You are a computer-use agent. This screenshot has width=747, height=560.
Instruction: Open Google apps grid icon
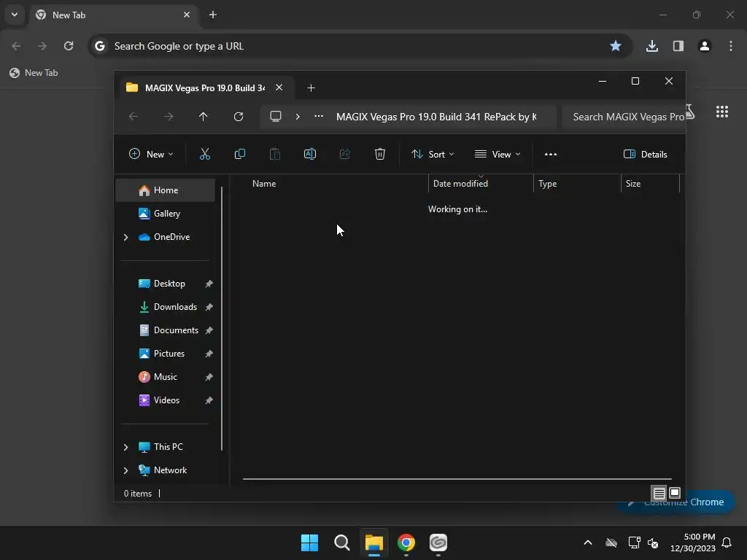click(x=722, y=112)
